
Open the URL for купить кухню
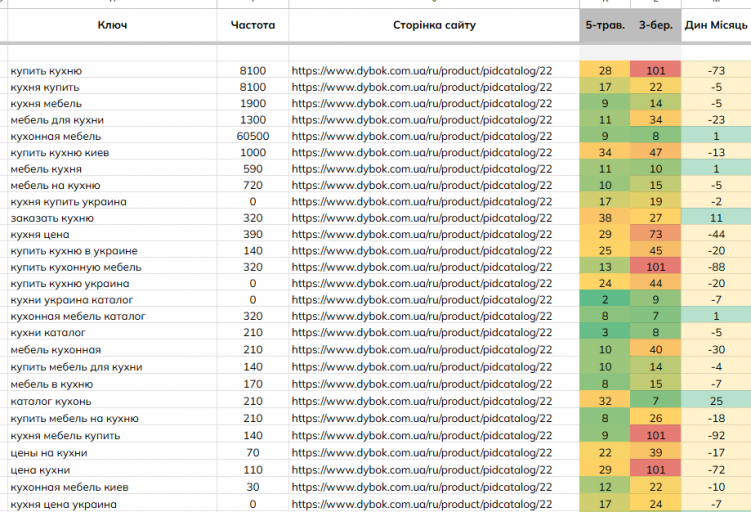pyautogui.click(x=422, y=70)
